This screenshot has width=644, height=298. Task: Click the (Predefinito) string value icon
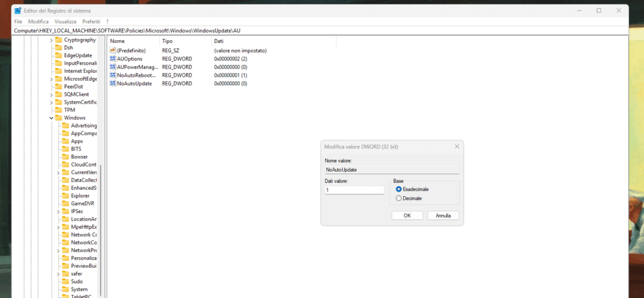(x=113, y=50)
